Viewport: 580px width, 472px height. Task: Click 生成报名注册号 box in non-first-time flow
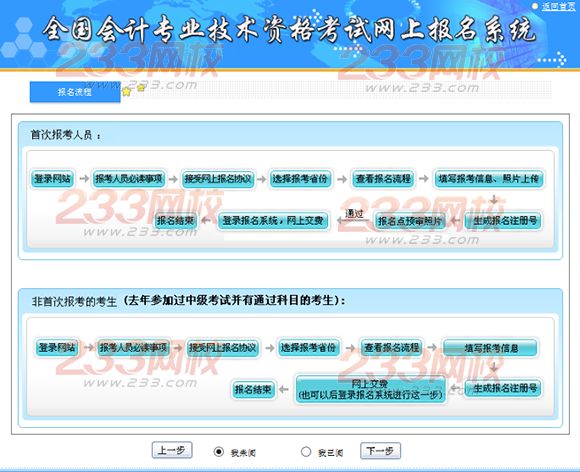pos(503,388)
